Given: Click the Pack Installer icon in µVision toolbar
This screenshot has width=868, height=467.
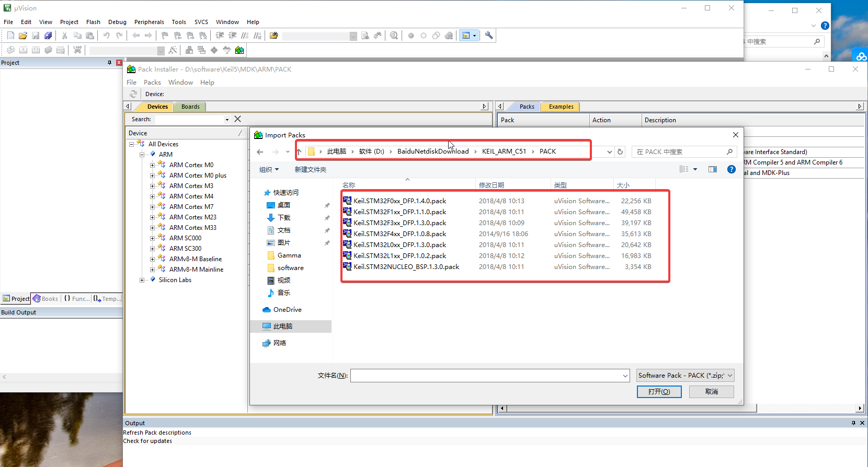Looking at the screenshot, I should 239,50.
